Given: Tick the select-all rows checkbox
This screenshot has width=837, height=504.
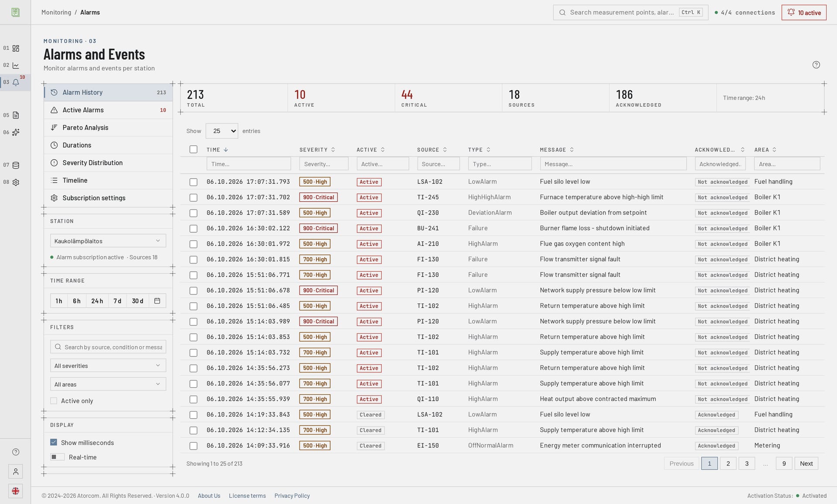Looking at the screenshot, I should click(194, 149).
